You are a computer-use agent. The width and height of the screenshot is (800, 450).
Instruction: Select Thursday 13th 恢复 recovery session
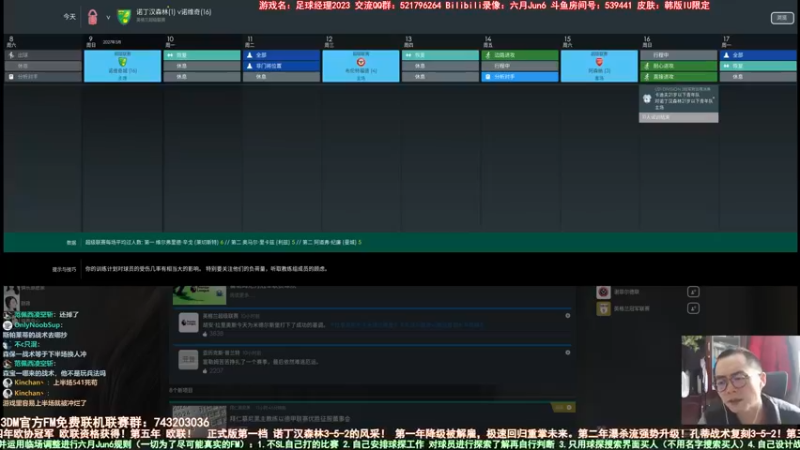[x=440, y=55]
